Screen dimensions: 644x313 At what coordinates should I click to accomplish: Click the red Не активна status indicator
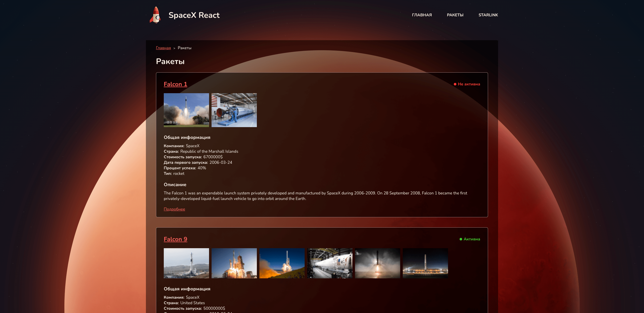pyautogui.click(x=467, y=84)
